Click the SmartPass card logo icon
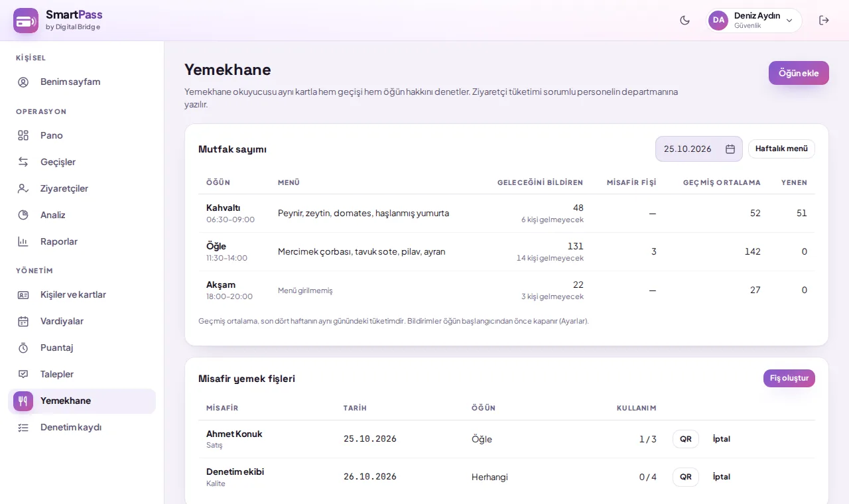Viewport: 849px width, 504px height. pyautogui.click(x=26, y=21)
